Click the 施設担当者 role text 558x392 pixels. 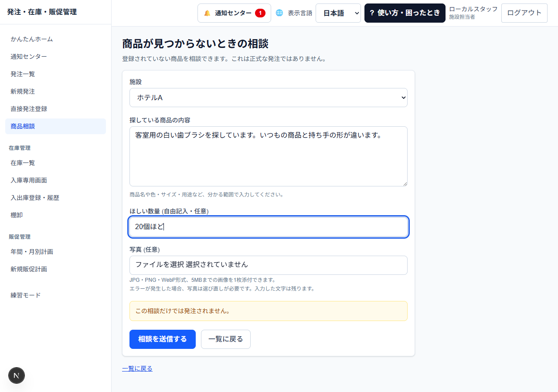tap(462, 17)
